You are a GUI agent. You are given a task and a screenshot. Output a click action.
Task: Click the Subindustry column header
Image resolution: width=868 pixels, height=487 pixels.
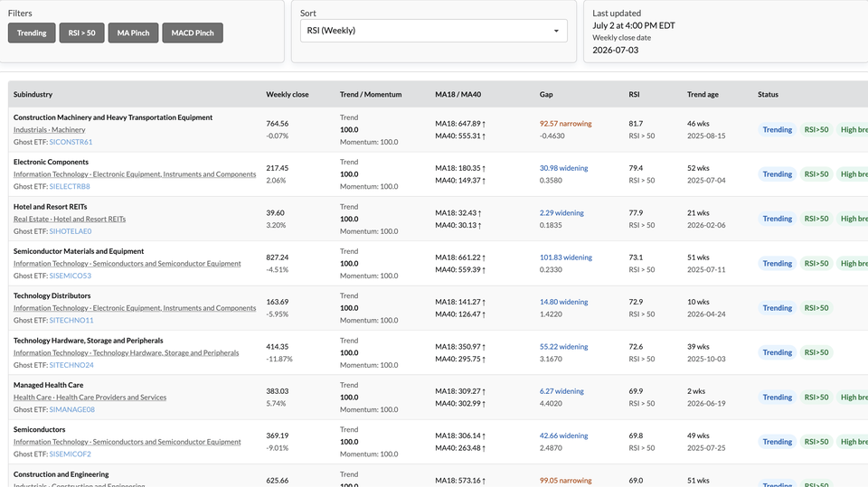[33, 94]
